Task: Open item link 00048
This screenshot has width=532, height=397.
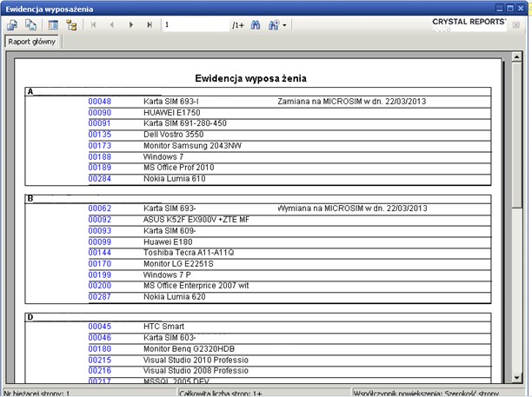Action: point(99,102)
